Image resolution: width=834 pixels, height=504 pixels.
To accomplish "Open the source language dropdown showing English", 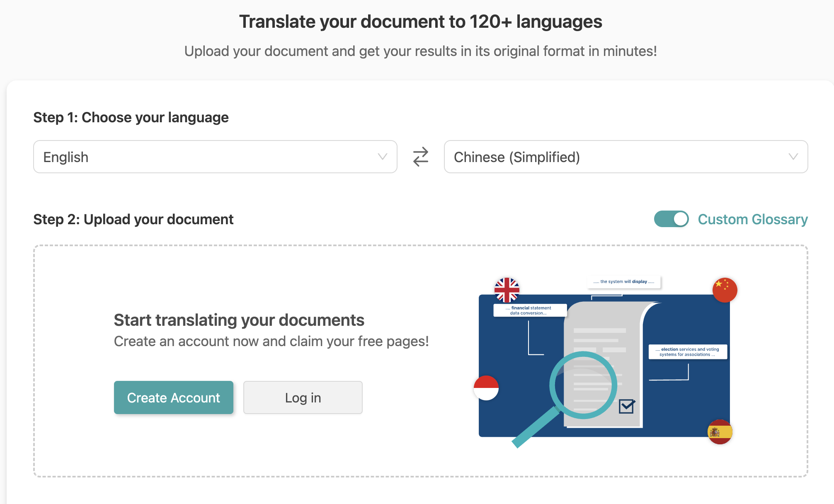I will click(215, 157).
